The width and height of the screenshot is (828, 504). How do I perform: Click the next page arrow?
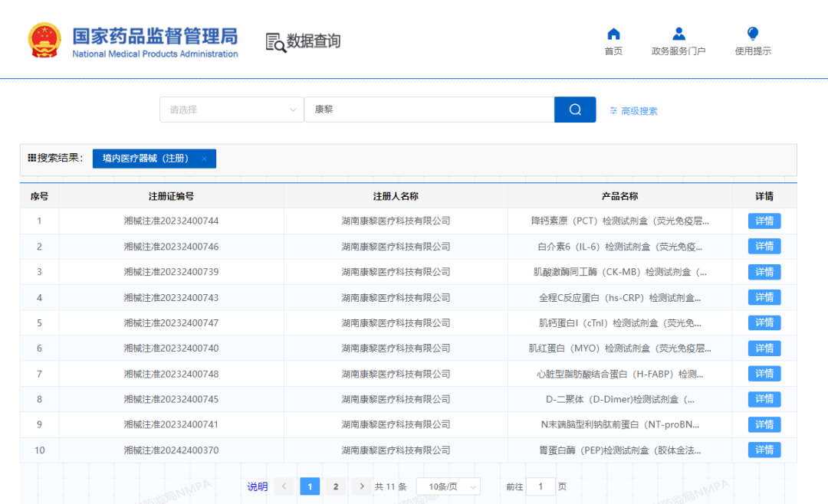361,486
